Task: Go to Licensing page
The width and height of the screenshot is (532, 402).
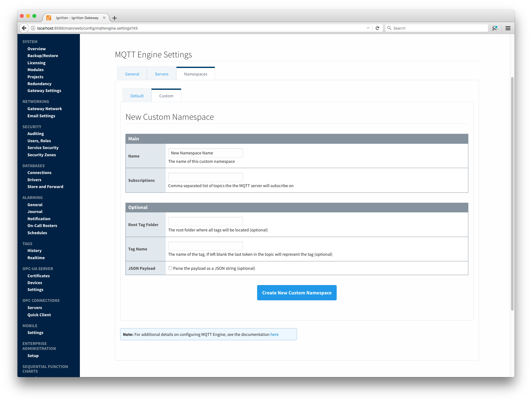Action: click(37, 63)
